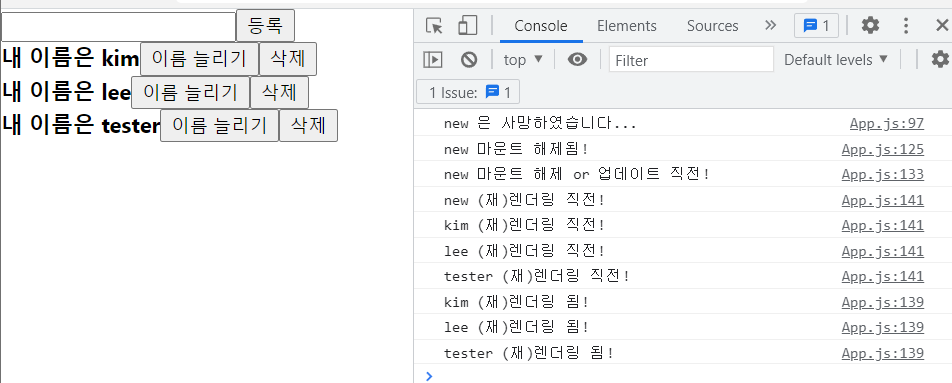Close the DevTools panel

[x=942, y=25]
